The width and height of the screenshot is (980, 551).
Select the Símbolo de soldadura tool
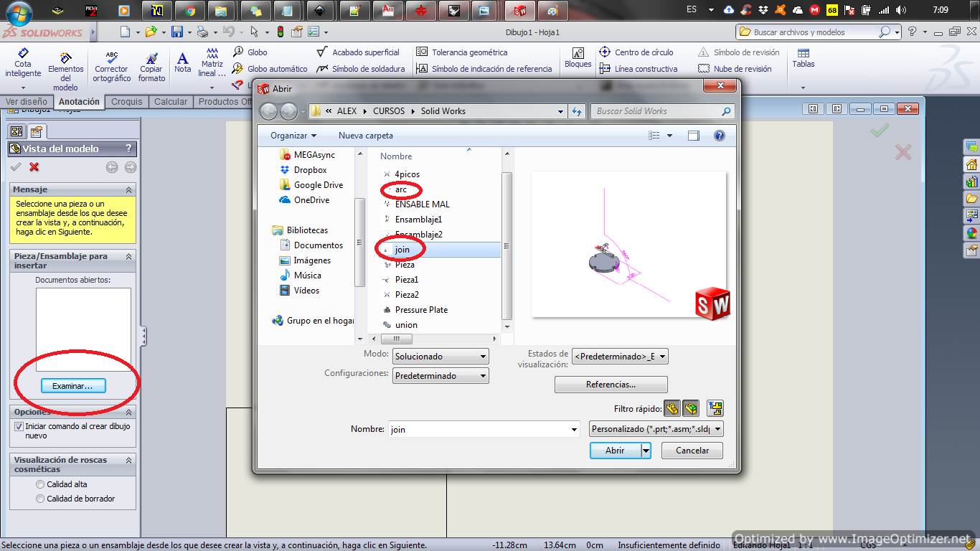click(361, 69)
